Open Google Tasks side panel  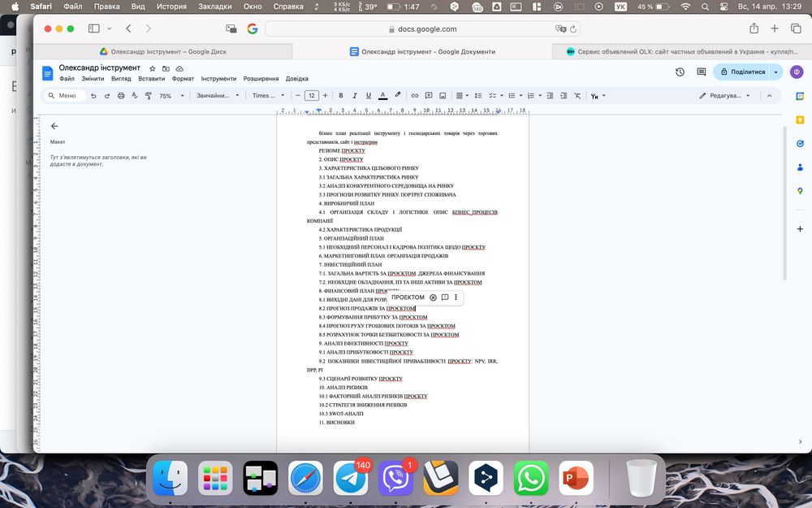800,144
